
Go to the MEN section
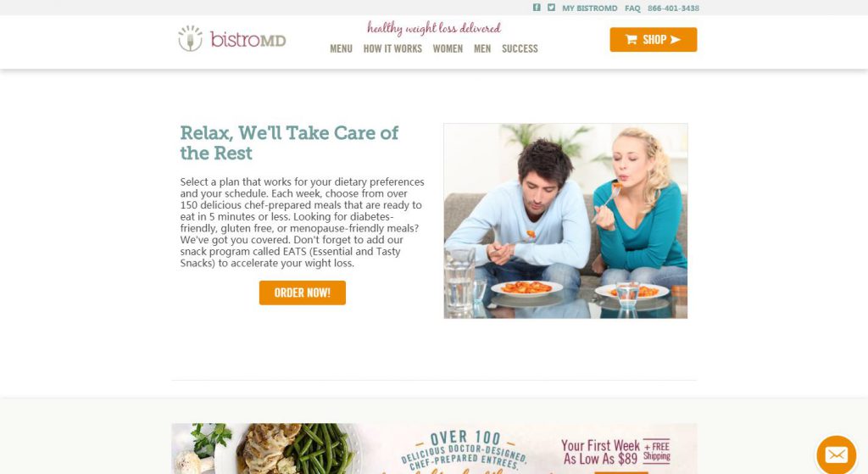coord(482,48)
